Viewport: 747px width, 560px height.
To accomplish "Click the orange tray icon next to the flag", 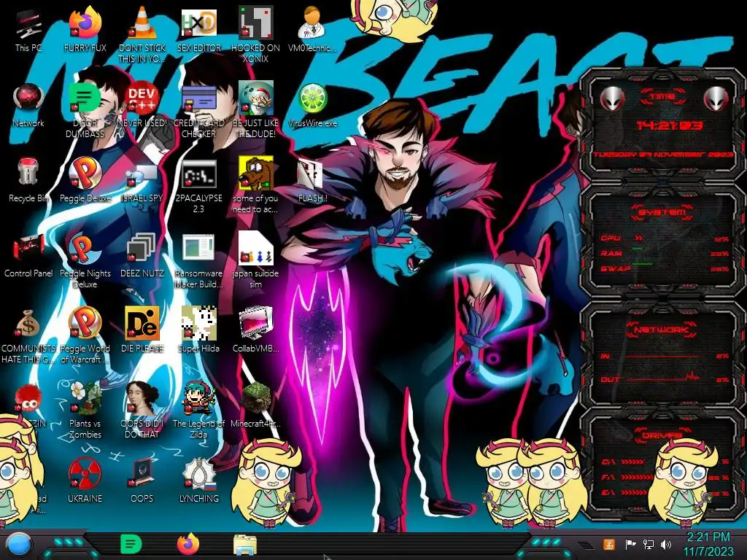I will (x=608, y=544).
